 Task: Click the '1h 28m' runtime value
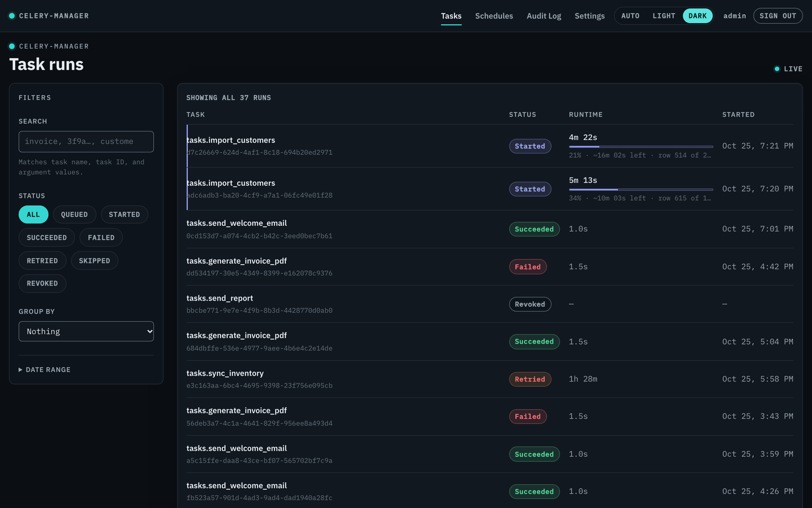pos(583,379)
